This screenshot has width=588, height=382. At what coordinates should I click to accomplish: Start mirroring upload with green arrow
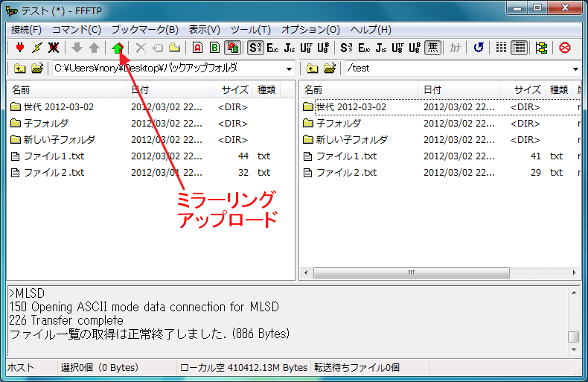[117, 48]
